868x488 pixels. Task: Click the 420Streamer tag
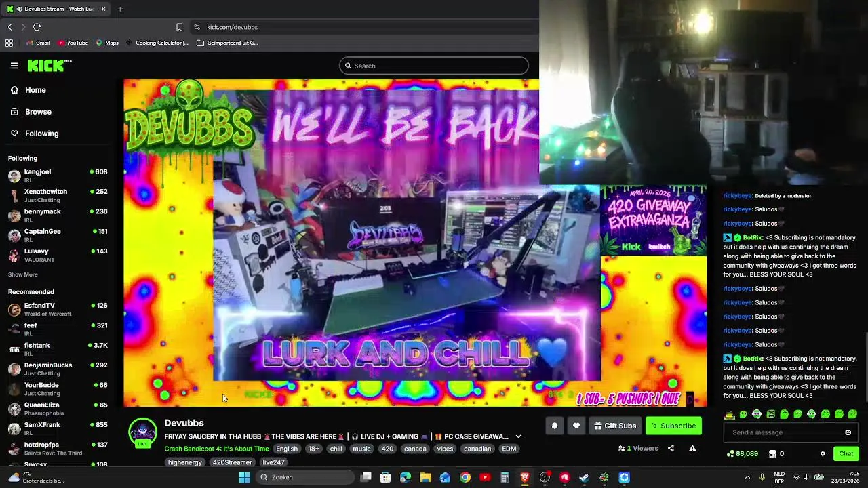point(232,462)
